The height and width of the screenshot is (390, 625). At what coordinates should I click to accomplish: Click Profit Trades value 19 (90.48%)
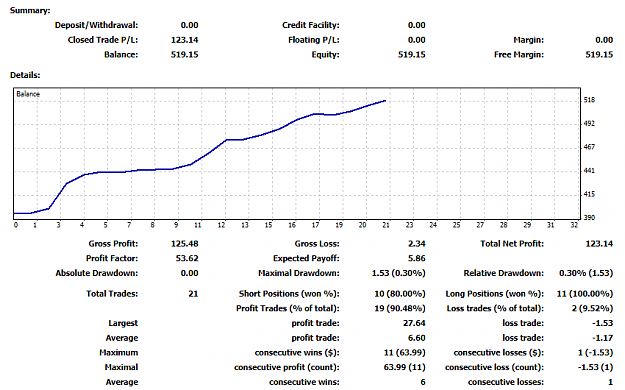(400, 309)
